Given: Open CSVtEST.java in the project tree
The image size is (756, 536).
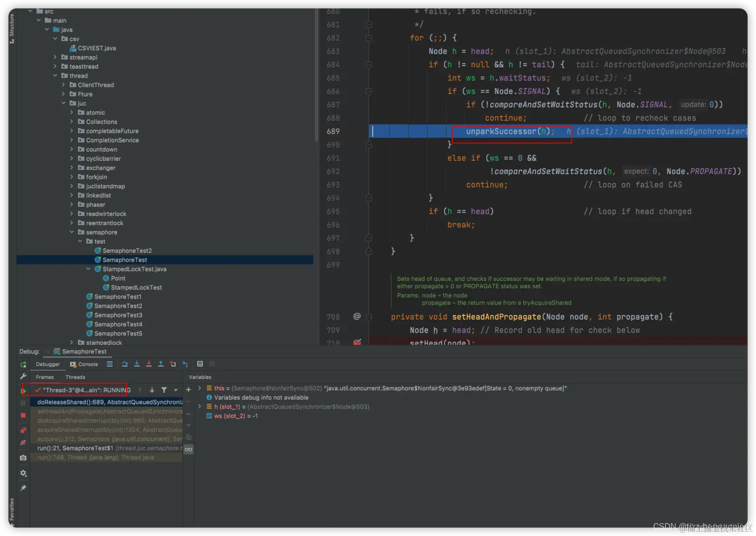Looking at the screenshot, I should pos(93,48).
